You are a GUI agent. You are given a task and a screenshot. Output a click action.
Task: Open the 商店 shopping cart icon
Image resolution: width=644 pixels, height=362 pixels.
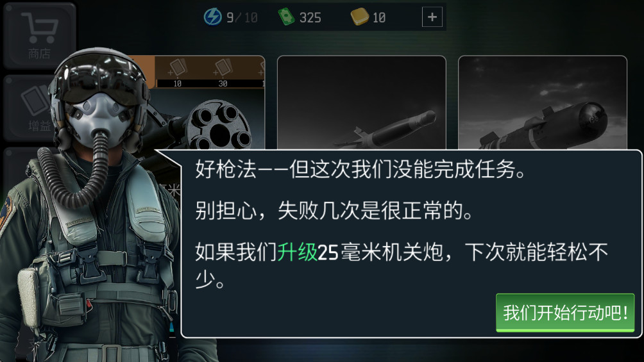point(40,28)
